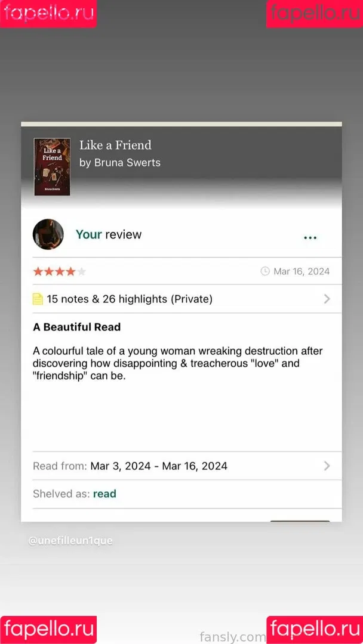Click the @unefilleun1que handle
363x644 pixels.
coord(70,541)
